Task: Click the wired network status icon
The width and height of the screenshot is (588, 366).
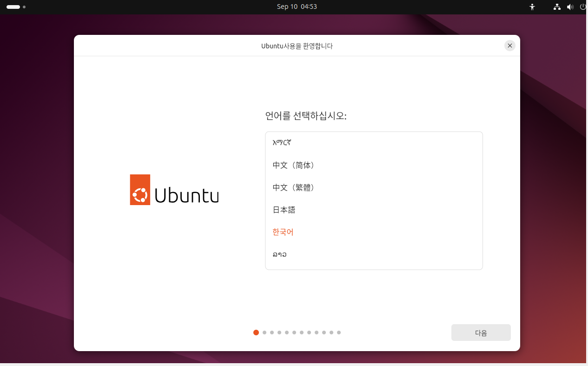Action: click(x=557, y=7)
